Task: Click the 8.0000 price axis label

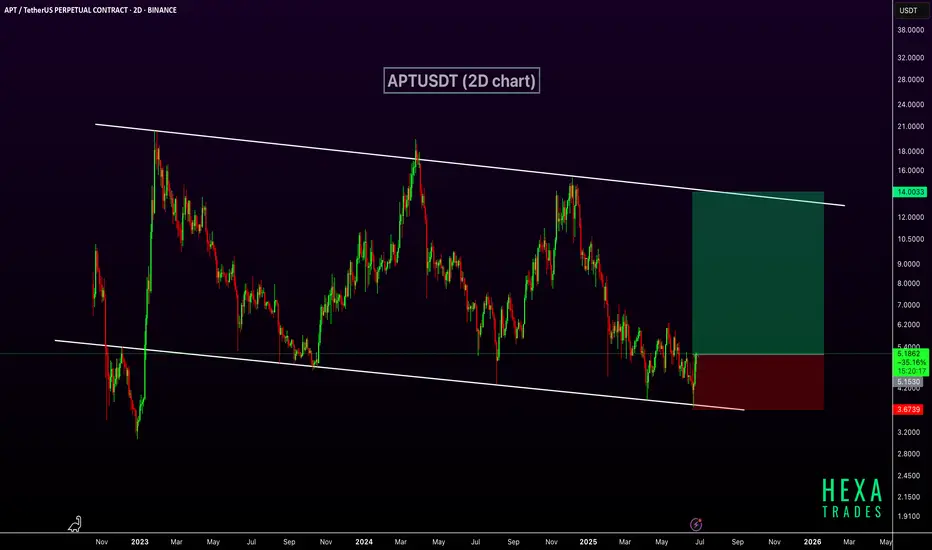Action: [x=911, y=284]
